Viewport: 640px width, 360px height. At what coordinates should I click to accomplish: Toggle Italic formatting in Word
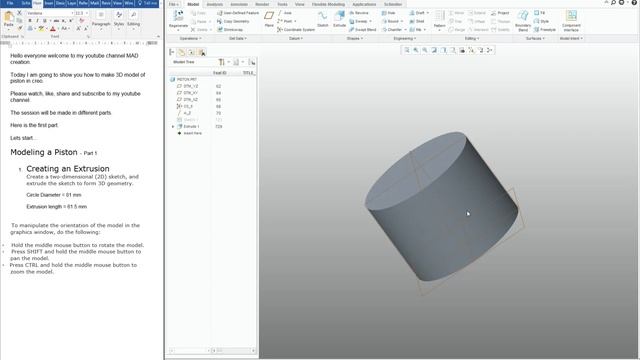coord(37,21)
